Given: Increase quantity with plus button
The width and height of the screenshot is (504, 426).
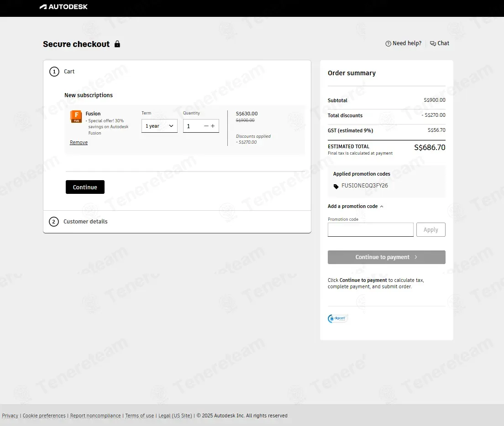Looking at the screenshot, I should (213, 126).
